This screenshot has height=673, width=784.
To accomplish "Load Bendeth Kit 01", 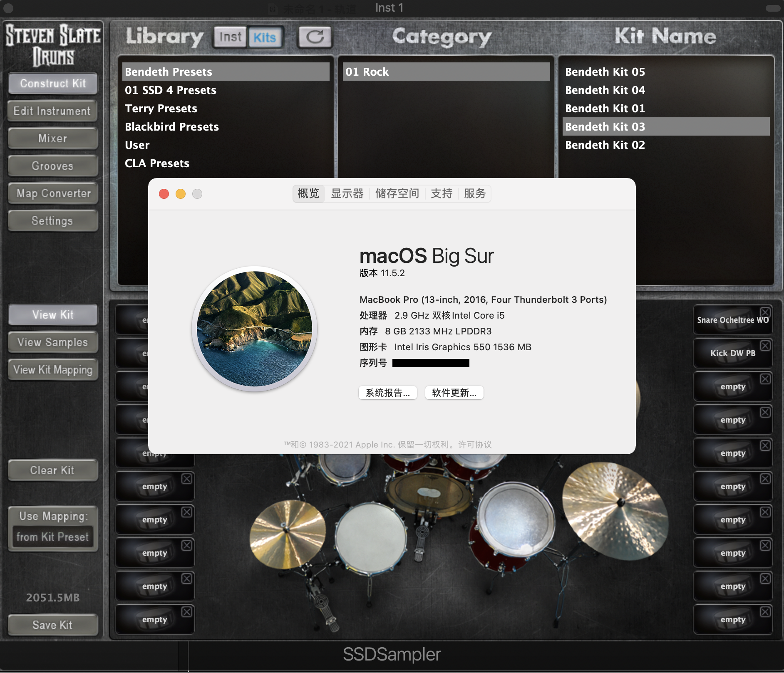I will tap(666, 108).
